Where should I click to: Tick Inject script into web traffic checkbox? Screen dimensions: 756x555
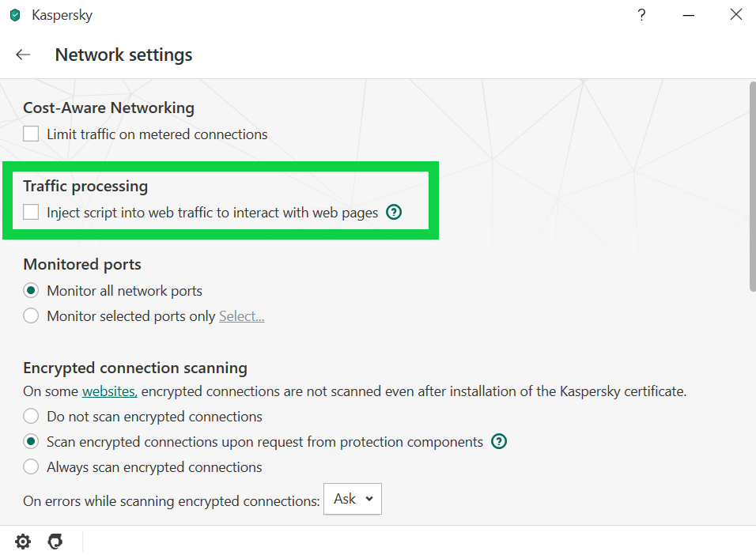pyautogui.click(x=31, y=212)
